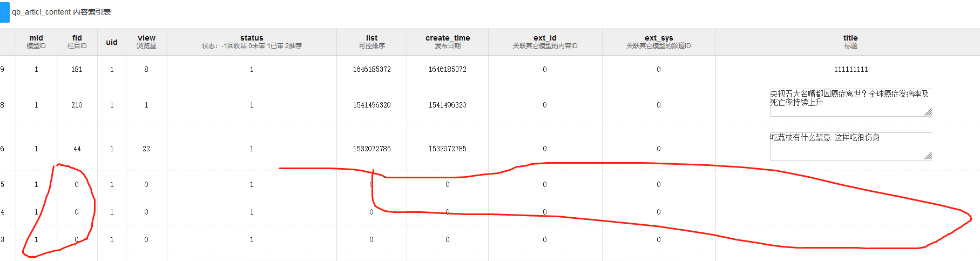The height and width of the screenshot is (261, 980).
Task: Click the resize handle of the 央视五大名嘴 textarea
Action: click(928, 112)
